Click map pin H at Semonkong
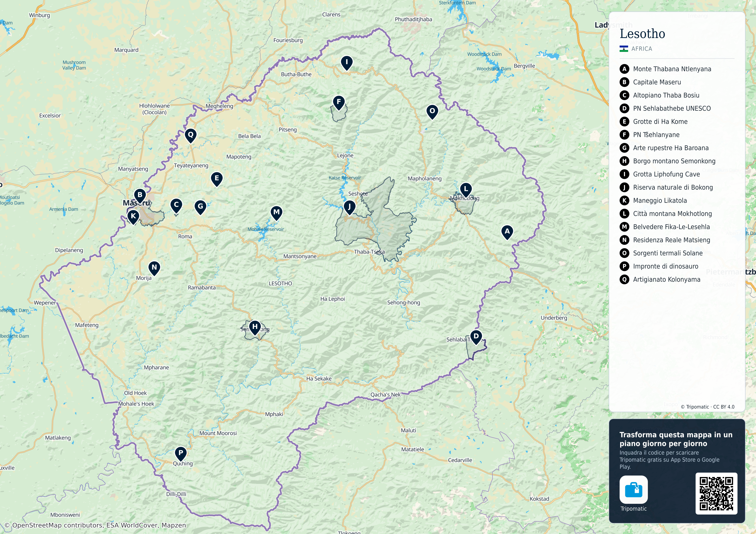Viewport: 756px width, 534px height. [255, 327]
